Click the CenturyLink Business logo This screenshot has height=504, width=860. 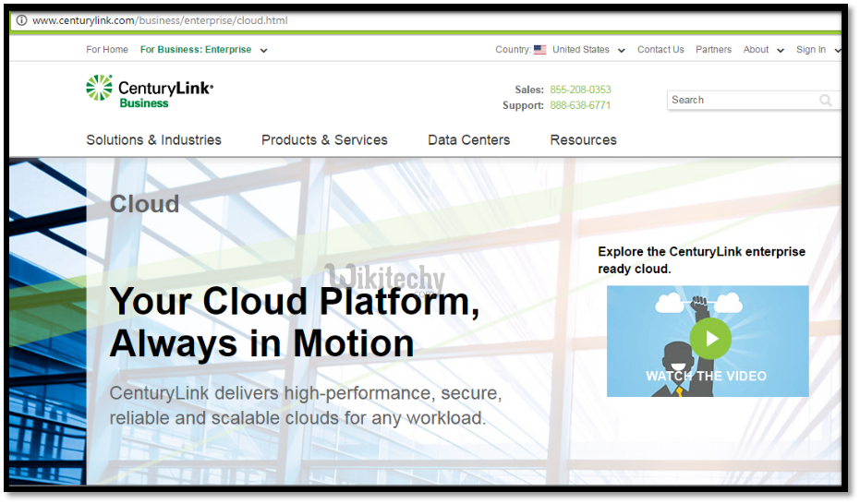tap(150, 91)
